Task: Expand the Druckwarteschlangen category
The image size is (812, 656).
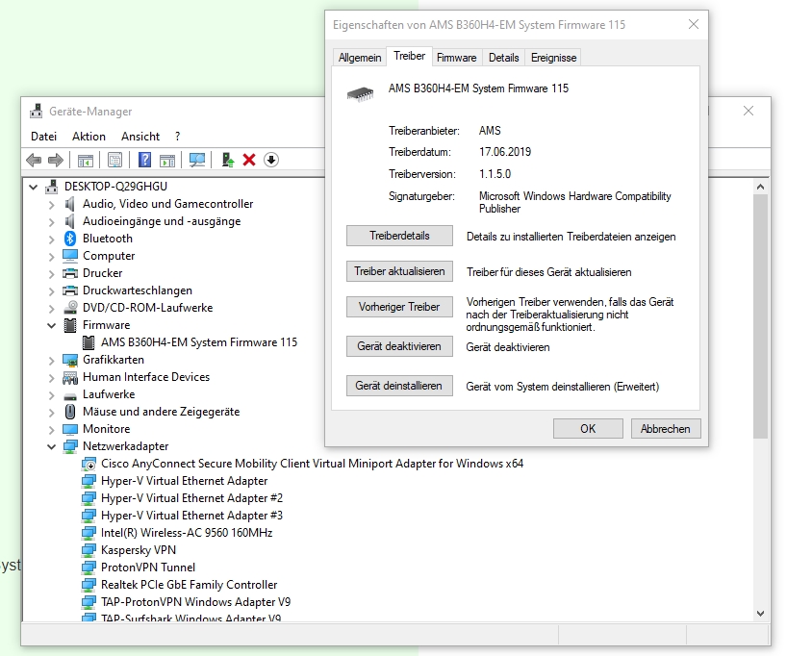Action: [51, 290]
